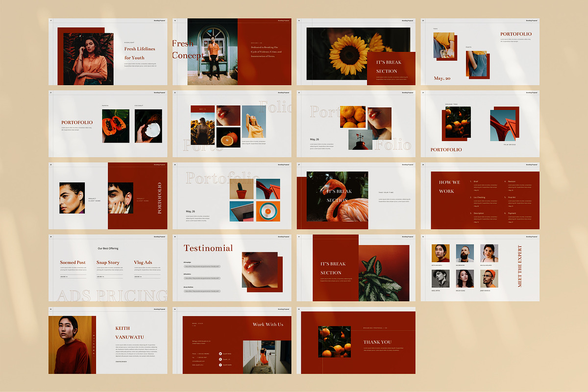
Task: Select the PORTOFOLIO heading under the orange tree photo
Action: [x=446, y=149]
